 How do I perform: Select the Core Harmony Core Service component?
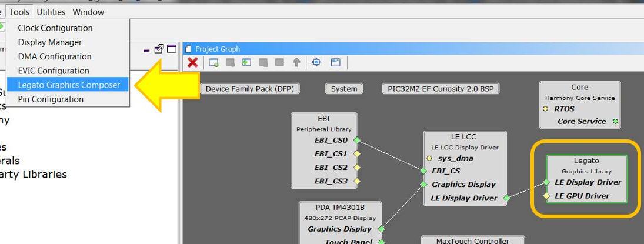click(579, 105)
